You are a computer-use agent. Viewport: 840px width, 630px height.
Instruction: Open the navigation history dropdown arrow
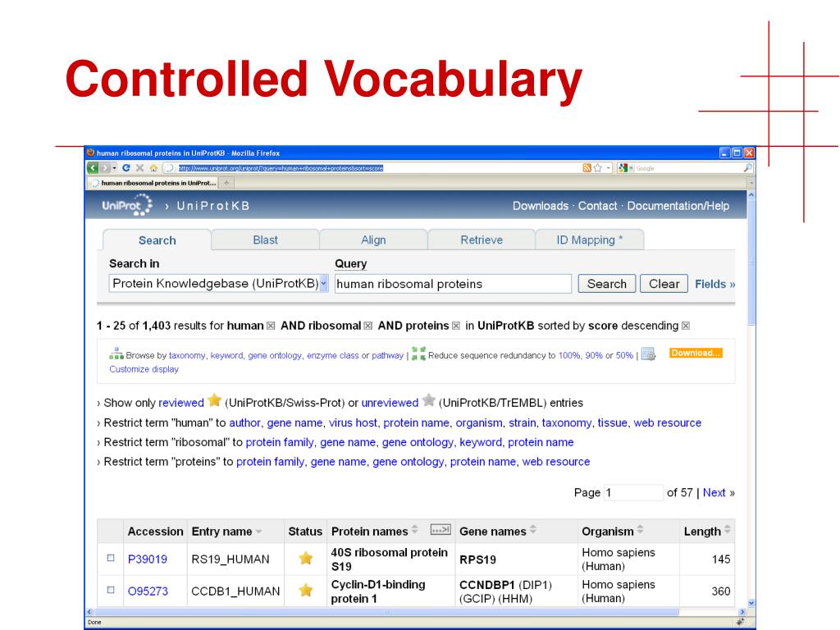tap(115, 168)
